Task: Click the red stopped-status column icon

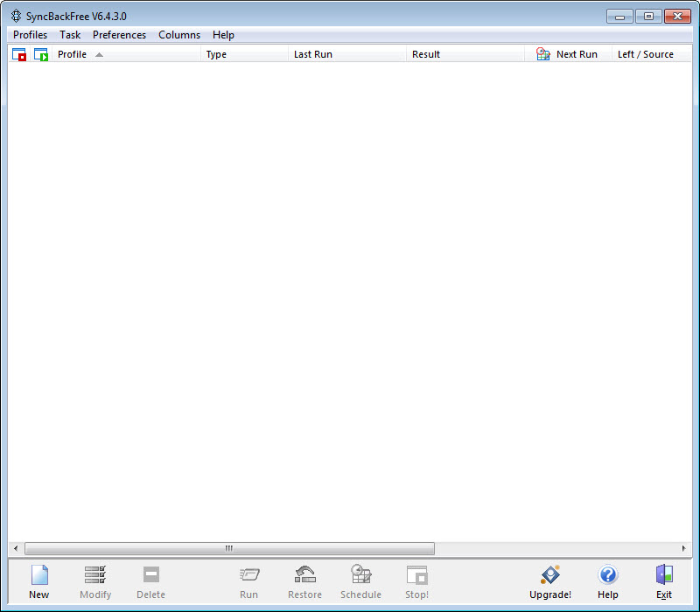Action: (19, 54)
